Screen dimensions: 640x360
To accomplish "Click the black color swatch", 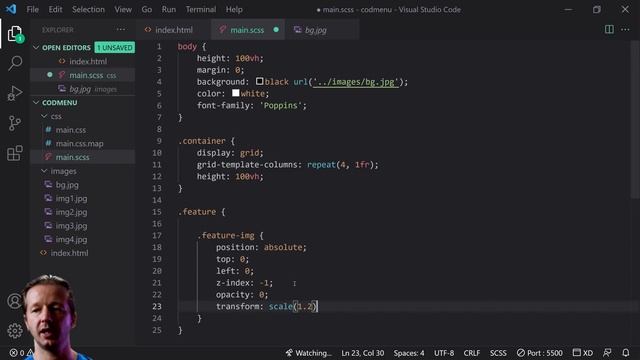I will point(260,82).
